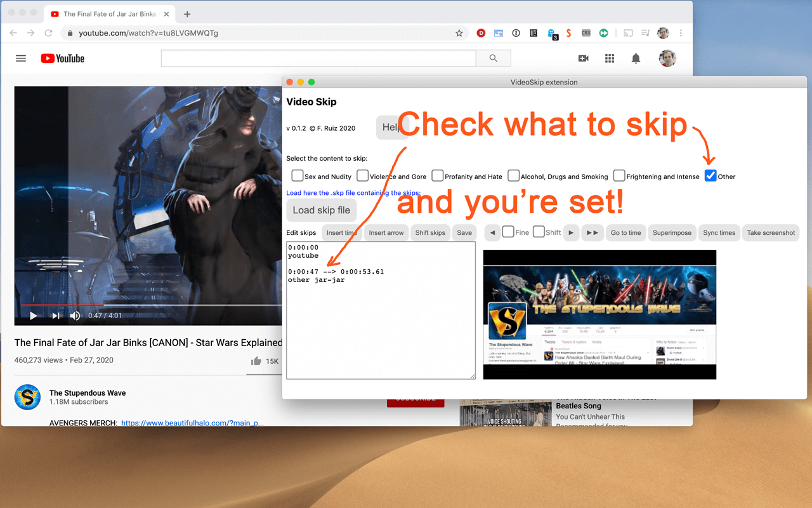Toggle the Fine stepping checkbox
This screenshot has width=812, height=508.
[x=507, y=232]
